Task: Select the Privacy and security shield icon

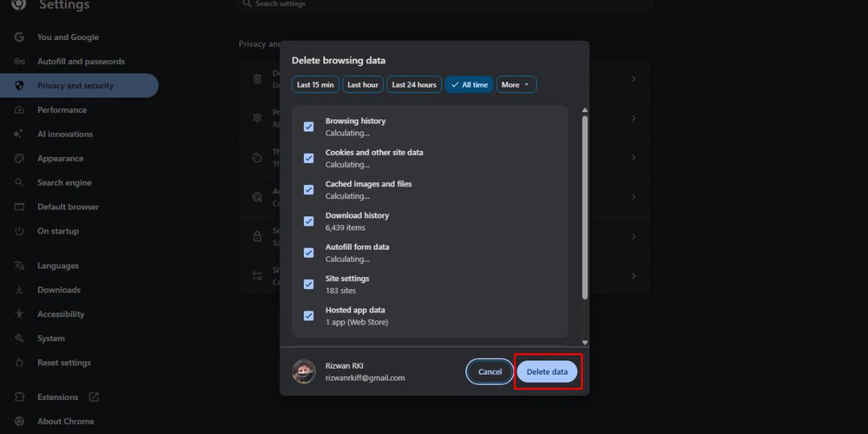Action: pyautogui.click(x=20, y=85)
